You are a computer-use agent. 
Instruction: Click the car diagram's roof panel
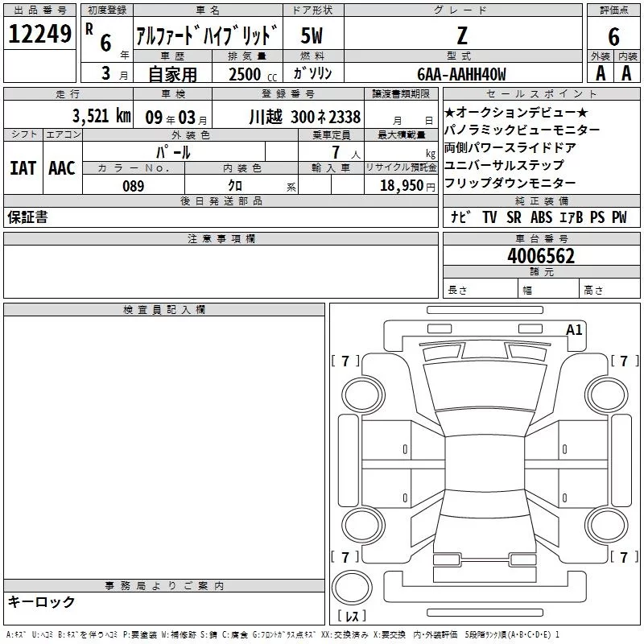coord(485,464)
